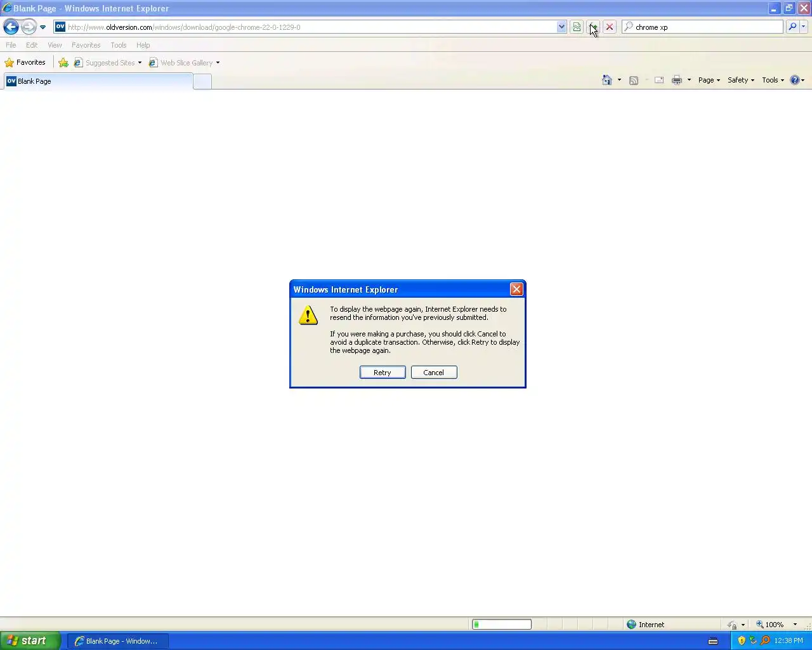Screen dimensions: 812x650
Task: Click the Home icon in the command bar
Action: (x=607, y=80)
